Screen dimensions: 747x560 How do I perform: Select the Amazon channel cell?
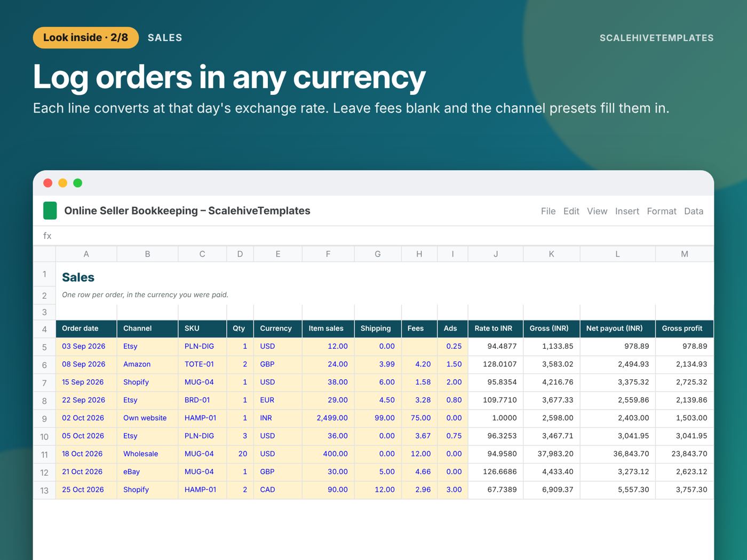click(147, 364)
